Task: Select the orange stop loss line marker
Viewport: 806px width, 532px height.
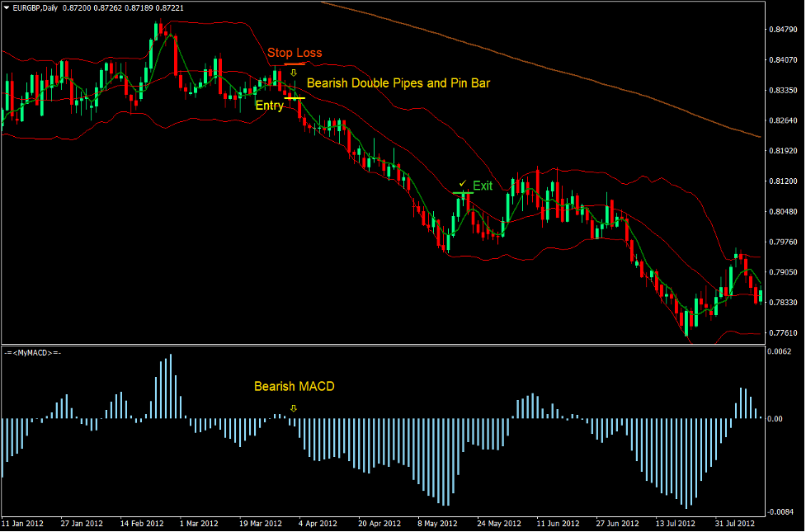Action: pos(295,64)
